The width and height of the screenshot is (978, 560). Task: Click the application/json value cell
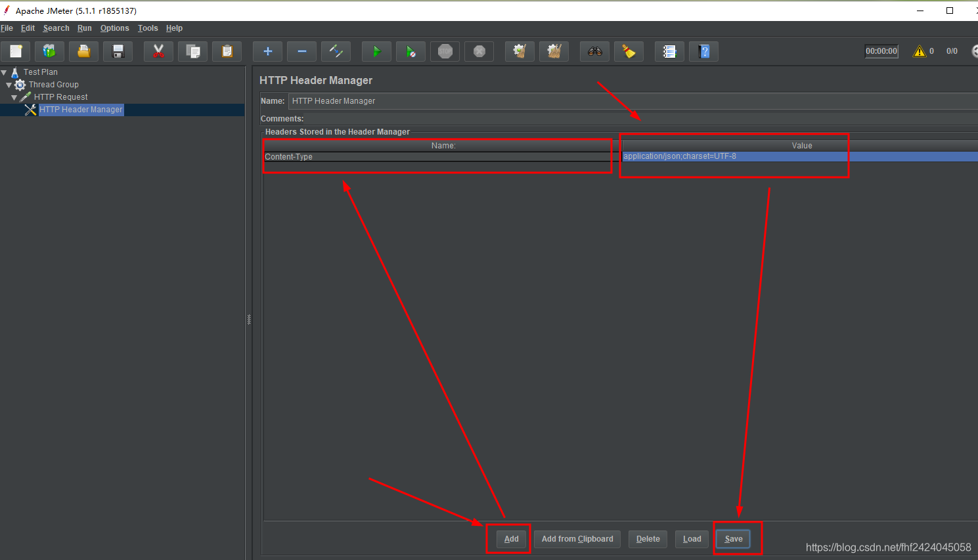point(800,156)
